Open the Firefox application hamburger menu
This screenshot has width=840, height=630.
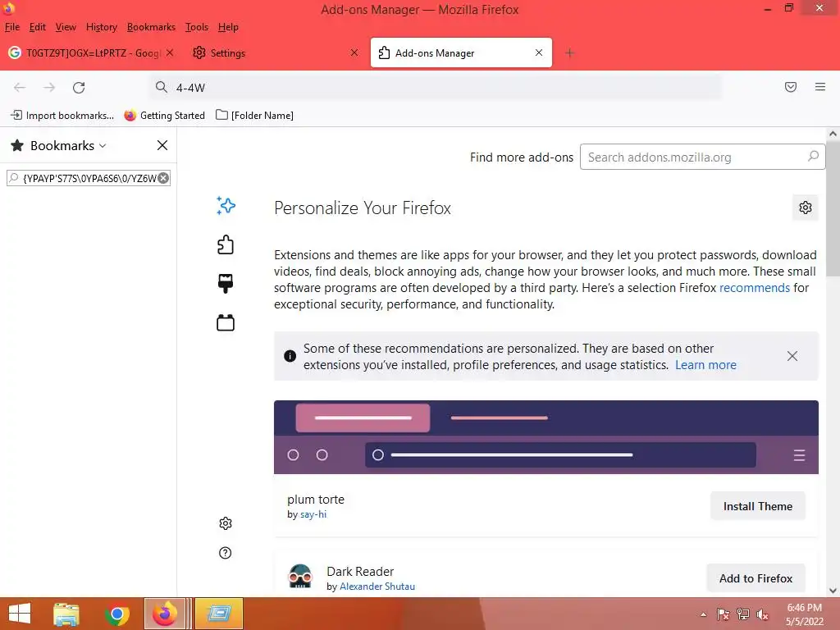coord(820,87)
